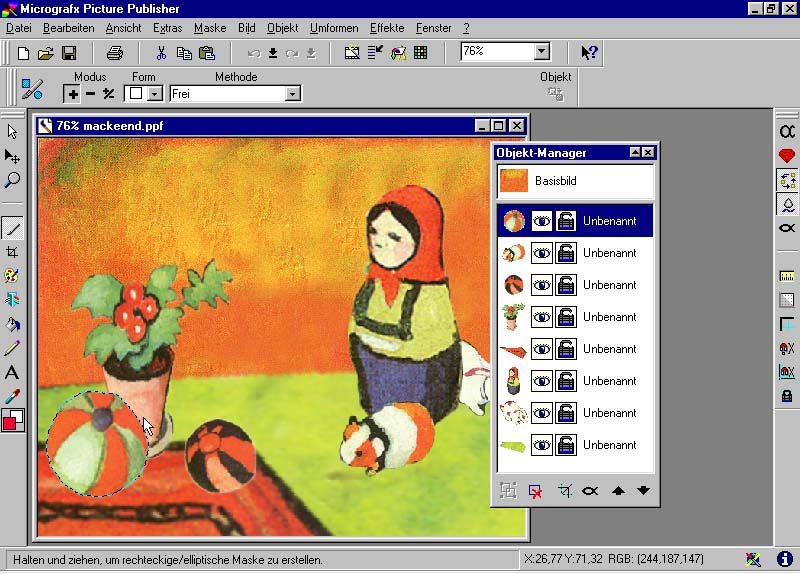Image resolution: width=800 pixels, height=574 pixels.
Task: Paste from clipboard icon in toolbar
Action: 207,53
